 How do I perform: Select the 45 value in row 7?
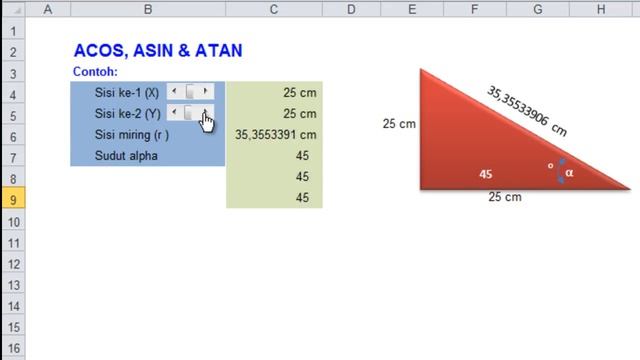(x=274, y=156)
